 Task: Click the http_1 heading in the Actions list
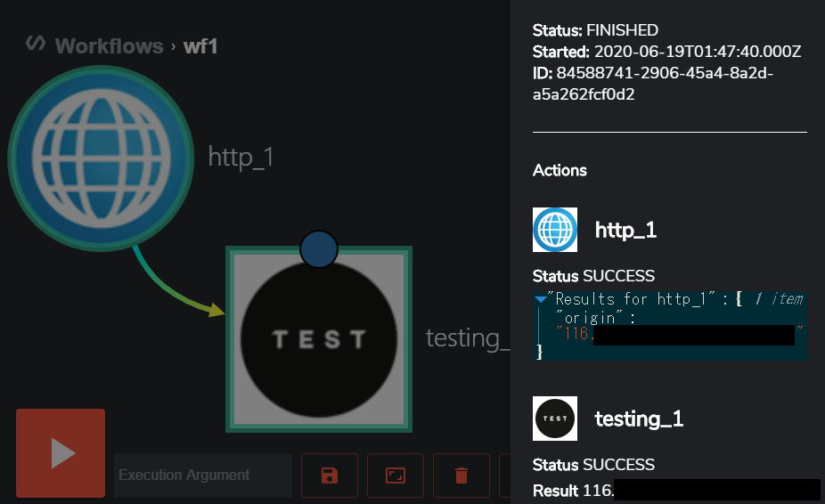[625, 230]
